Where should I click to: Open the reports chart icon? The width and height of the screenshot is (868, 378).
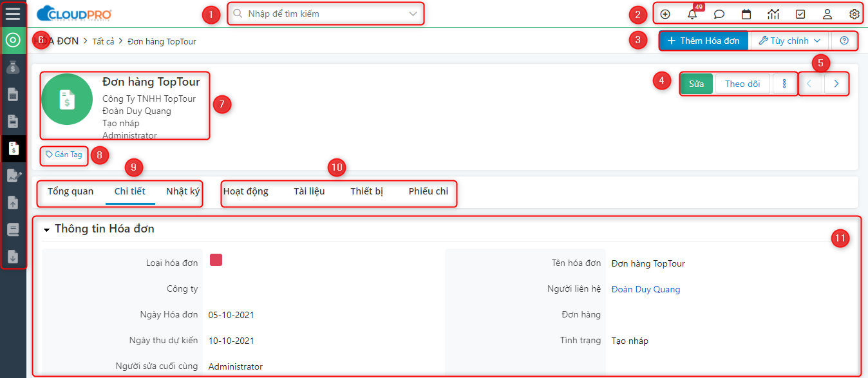773,14
